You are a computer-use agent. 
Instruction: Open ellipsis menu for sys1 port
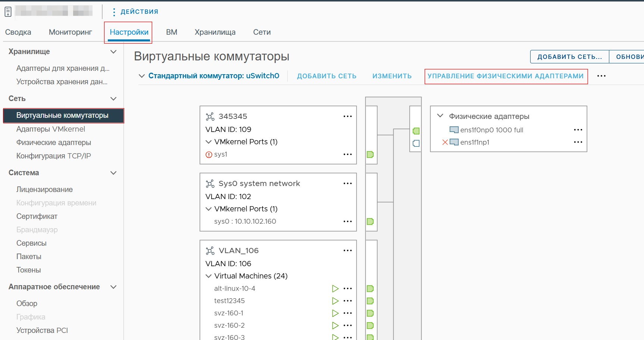pos(348,154)
